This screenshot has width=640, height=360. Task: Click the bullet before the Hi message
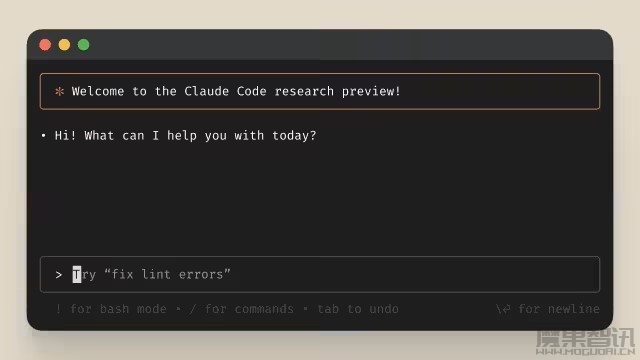tap(44, 136)
